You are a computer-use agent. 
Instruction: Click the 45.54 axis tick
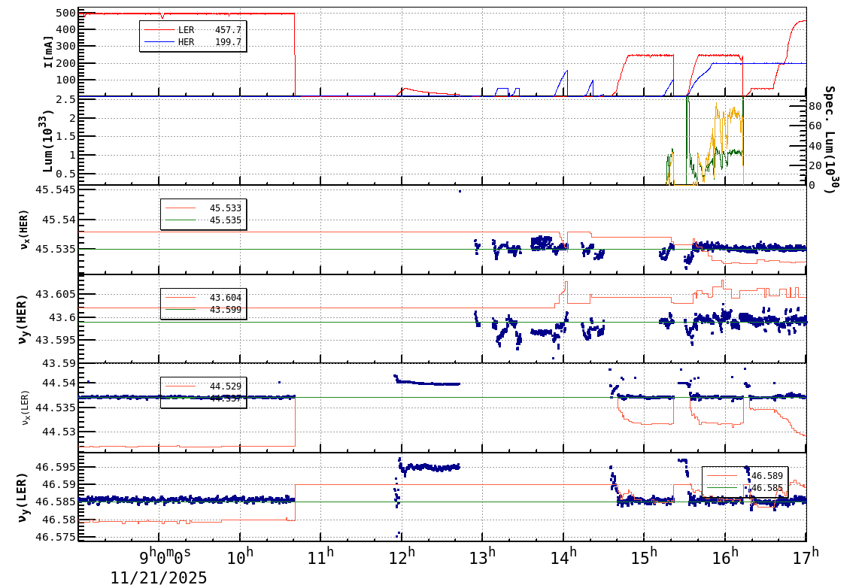59,220
